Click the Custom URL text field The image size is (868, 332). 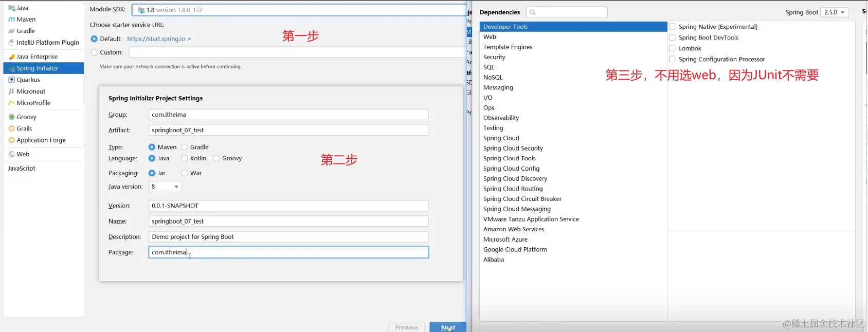297,52
